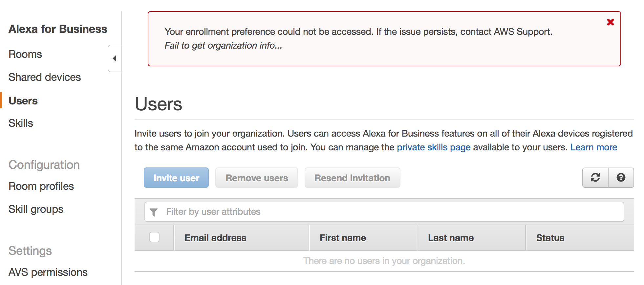Viewport: 644px width, 285px height.
Task: Click Resend invitation button
Action: [x=352, y=178]
